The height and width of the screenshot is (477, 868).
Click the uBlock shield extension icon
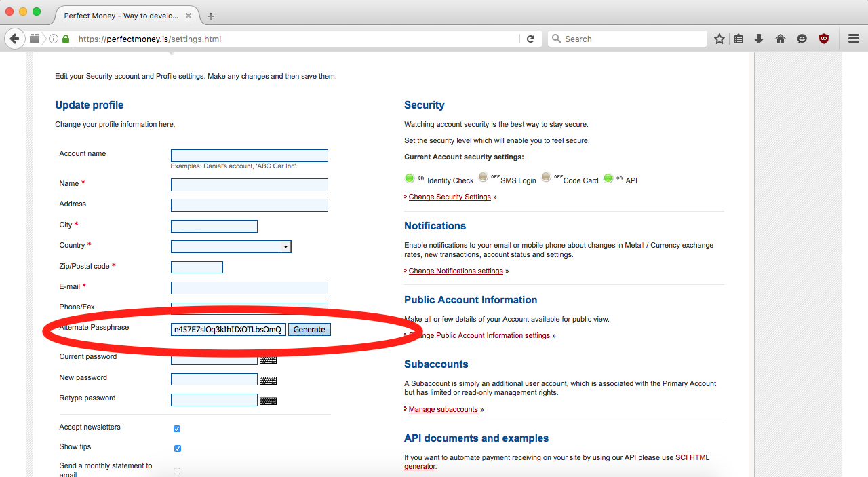824,39
